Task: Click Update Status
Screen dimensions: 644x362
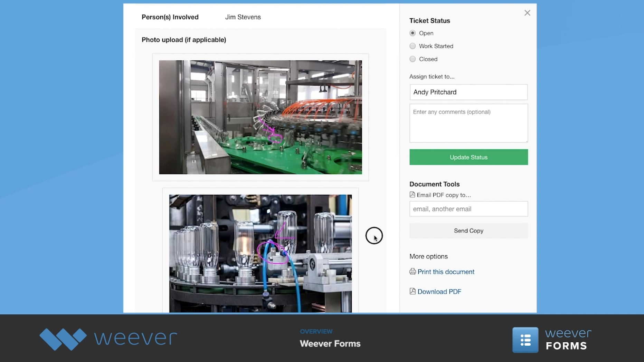Action: 468,157
